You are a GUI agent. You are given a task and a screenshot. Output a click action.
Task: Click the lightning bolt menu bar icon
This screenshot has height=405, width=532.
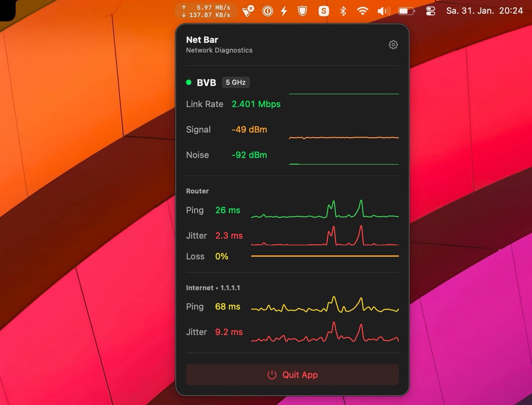pyautogui.click(x=284, y=11)
